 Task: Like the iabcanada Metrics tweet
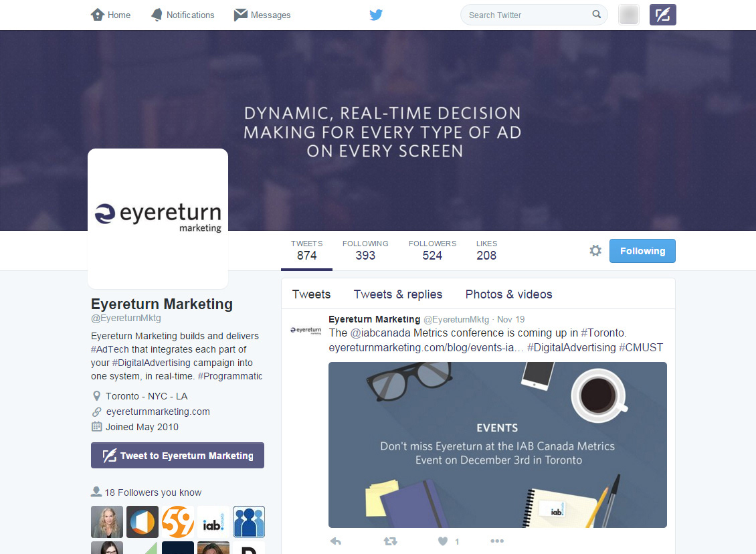pyautogui.click(x=443, y=541)
